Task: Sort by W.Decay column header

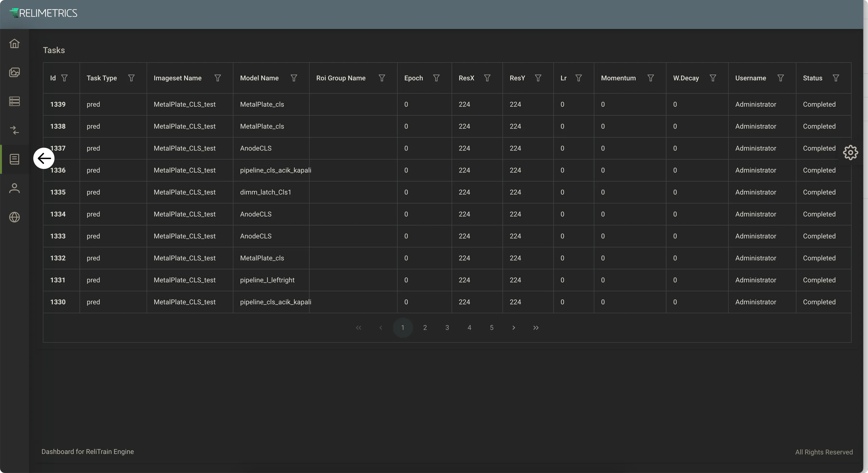Action: [x=686, y=78]
